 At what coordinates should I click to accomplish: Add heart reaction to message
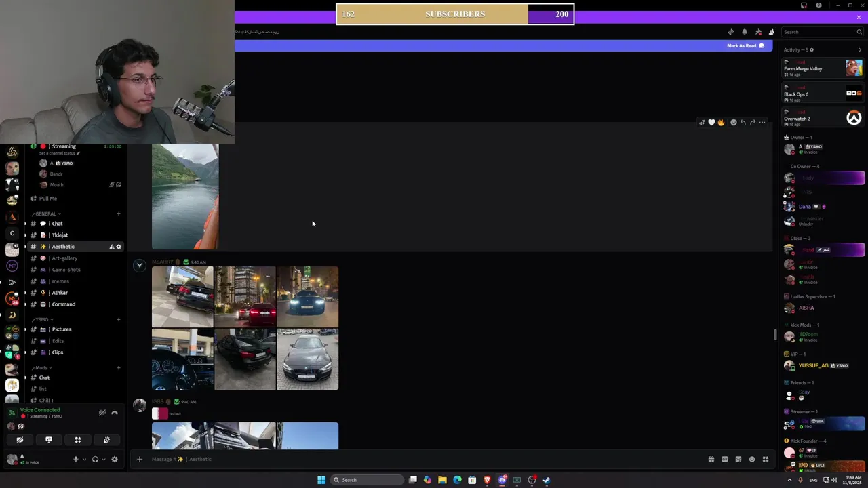click(711, 123)
